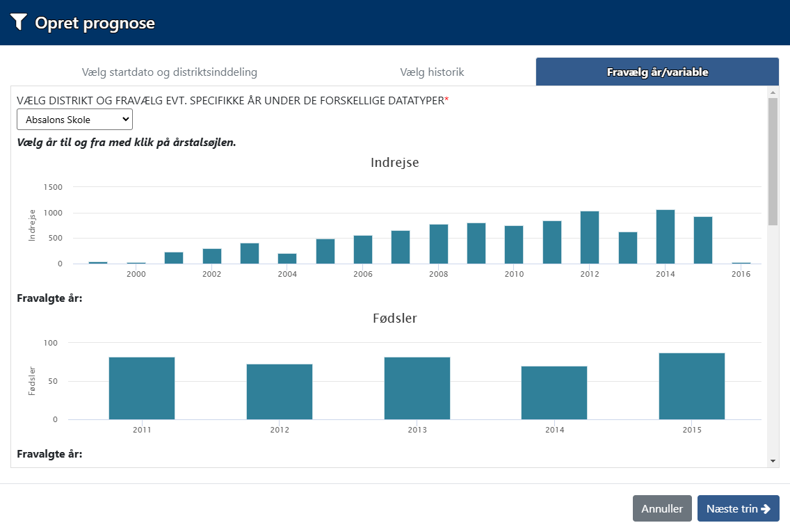Deselect the 2007 bar in Indrejse chart
This screenshot has width=790, height=532.
click(x=401, y=247)
